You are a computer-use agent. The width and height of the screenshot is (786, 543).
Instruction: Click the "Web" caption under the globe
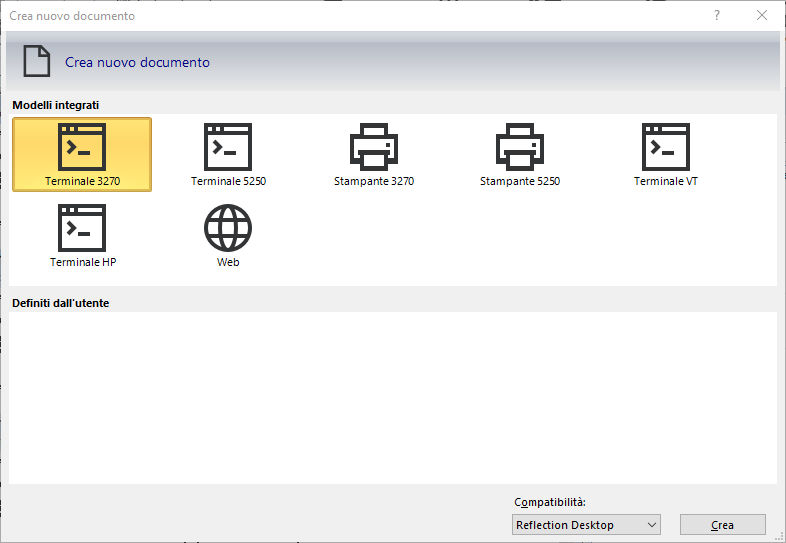click(x=228, y=262)
